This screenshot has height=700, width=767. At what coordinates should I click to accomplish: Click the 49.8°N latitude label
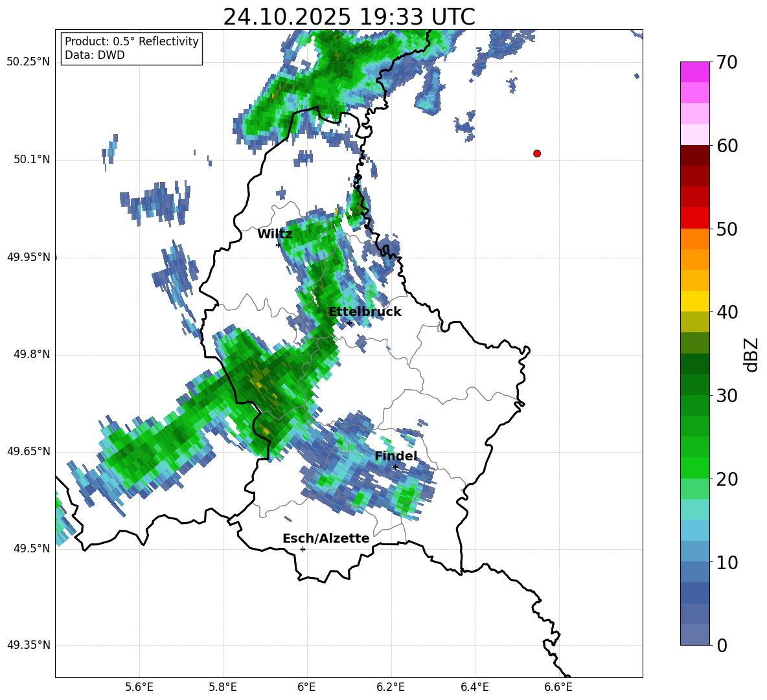pyautogui.click(x=32, y=354)
